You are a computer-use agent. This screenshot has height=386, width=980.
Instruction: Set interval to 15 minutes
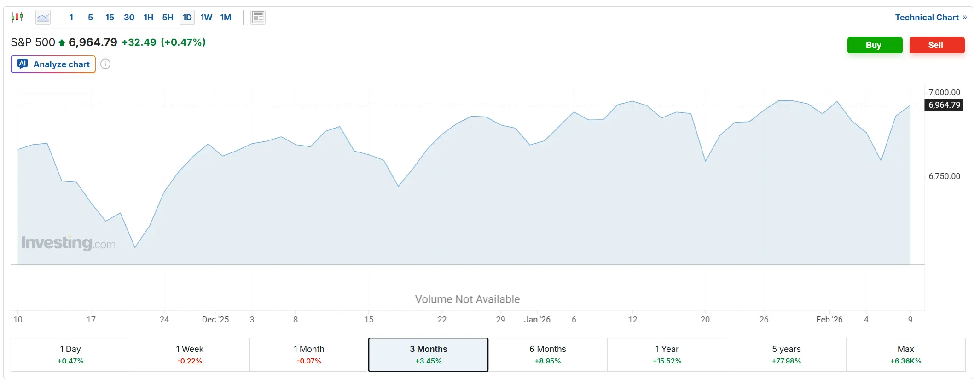(110, 18)
